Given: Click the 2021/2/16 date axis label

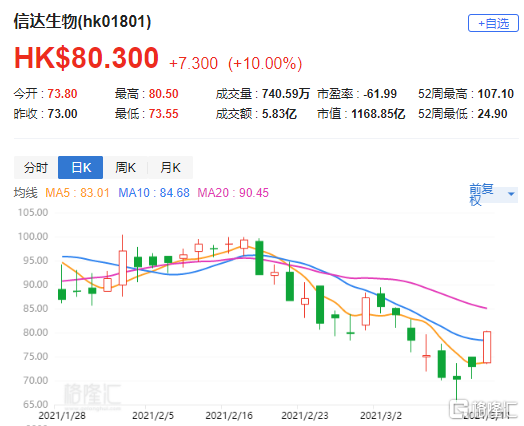Looking at the screenshot, I should (229, 416).
